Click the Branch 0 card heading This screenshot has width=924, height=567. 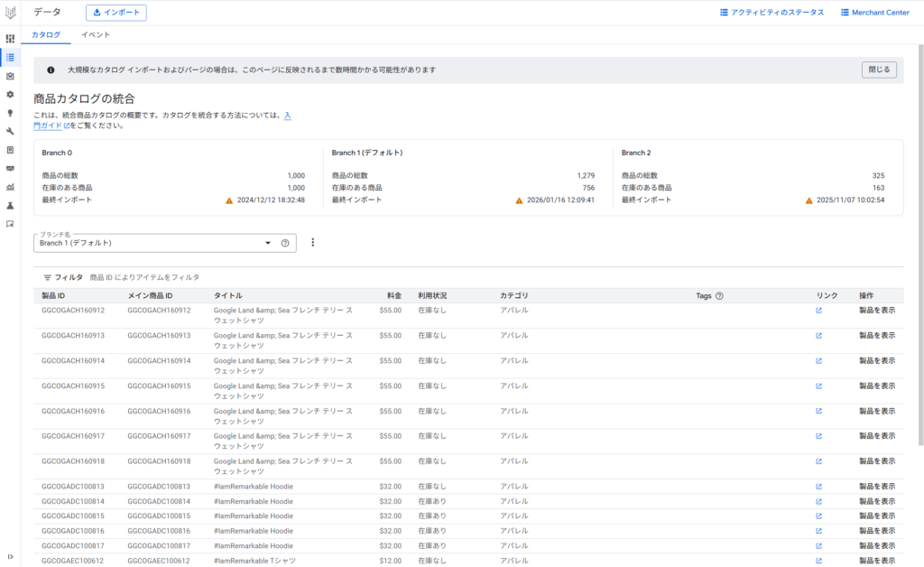[57, 153]
